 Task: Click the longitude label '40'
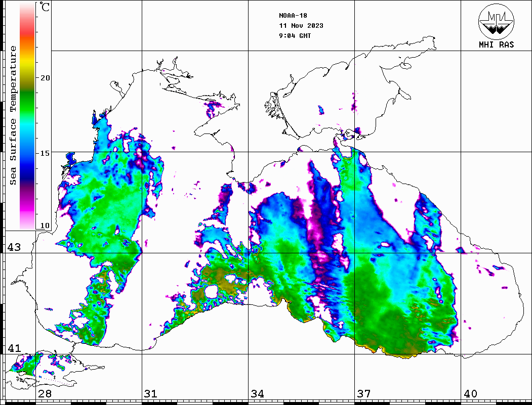(x=470, y=393)
